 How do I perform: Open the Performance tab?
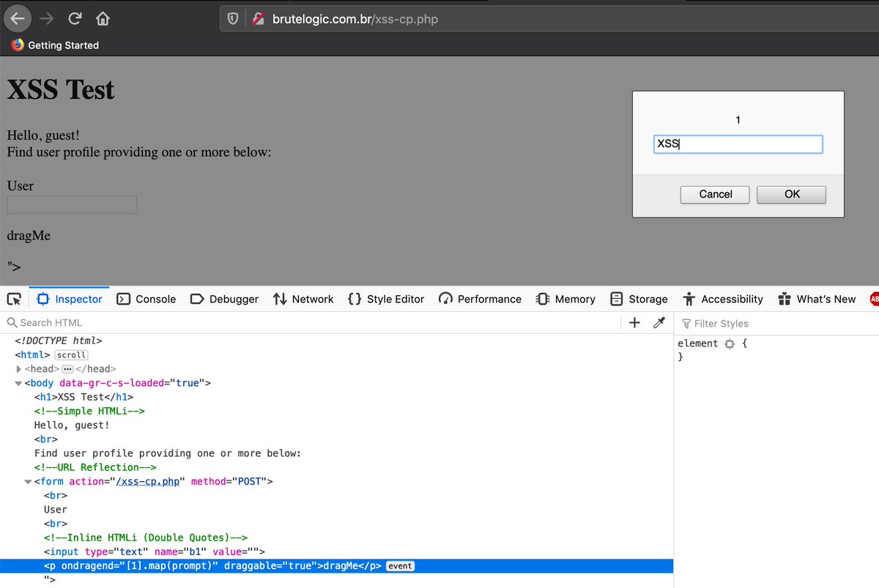(x=480, y=299)
